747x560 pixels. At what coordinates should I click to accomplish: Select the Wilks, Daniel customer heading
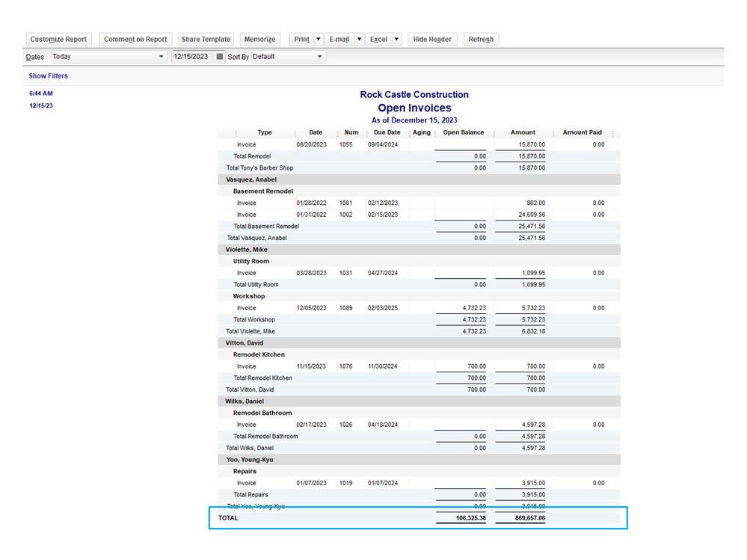[x=419, y=401]
